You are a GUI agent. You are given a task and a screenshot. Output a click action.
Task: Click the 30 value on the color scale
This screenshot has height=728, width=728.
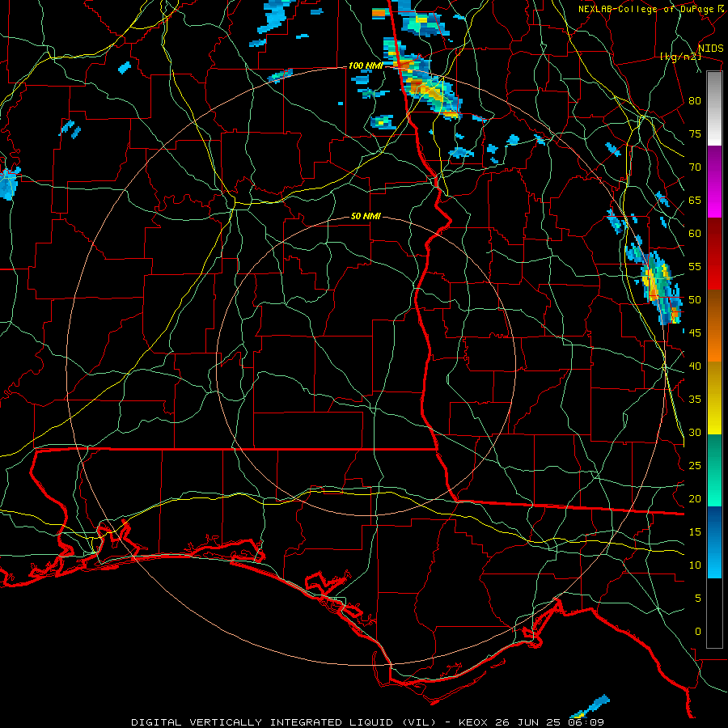[x=695, y=432]
